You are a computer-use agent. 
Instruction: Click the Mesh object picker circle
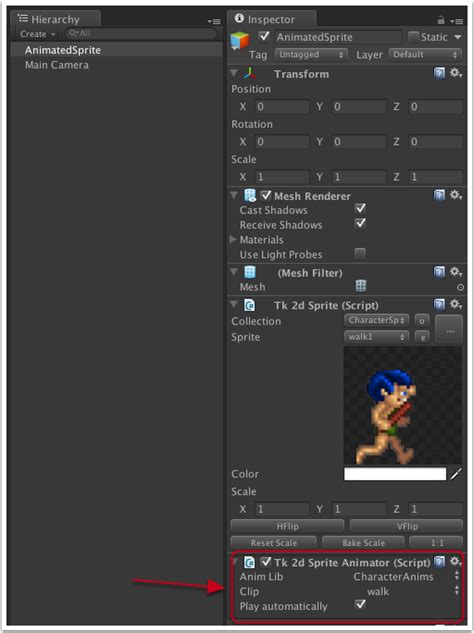pos(460,287)
